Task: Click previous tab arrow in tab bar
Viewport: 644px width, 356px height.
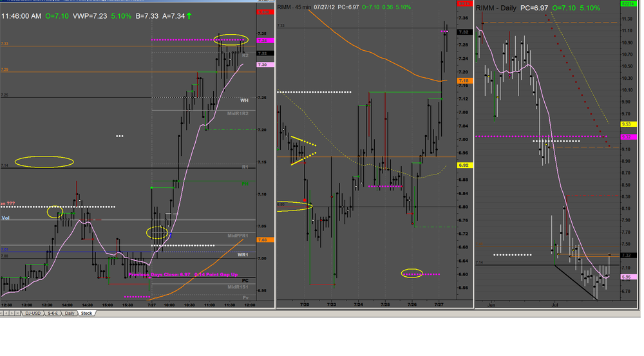Action: click(x=7, y=314)
